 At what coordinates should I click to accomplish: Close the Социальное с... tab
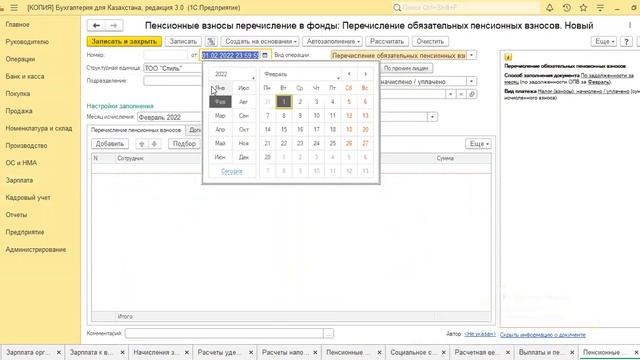[444, 352]
